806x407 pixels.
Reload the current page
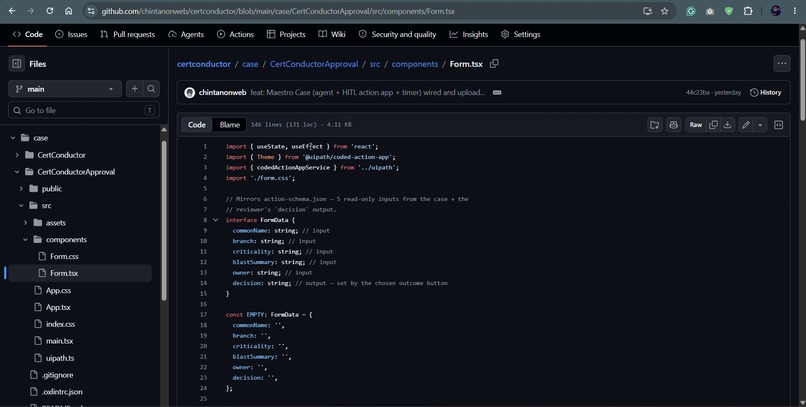(49, 11)
